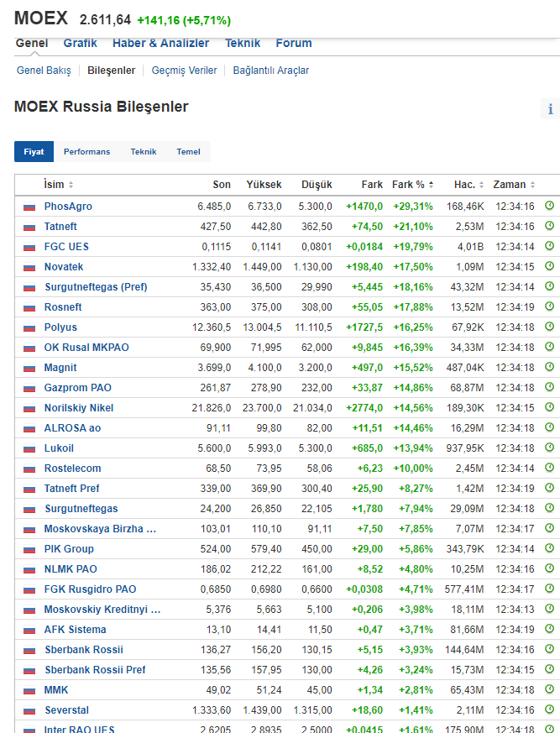Open the Novatek stock page
The image size is (560, 733).
click(64, 266)
